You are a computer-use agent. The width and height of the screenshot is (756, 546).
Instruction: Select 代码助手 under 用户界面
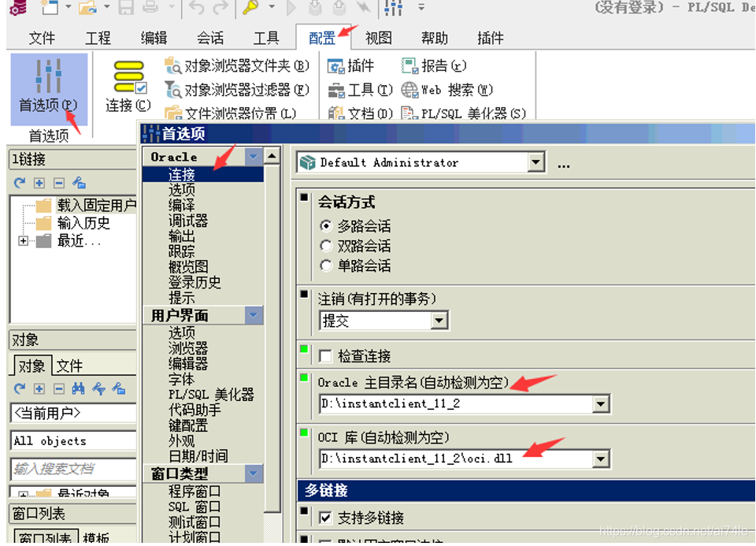[x=195, y=410]
